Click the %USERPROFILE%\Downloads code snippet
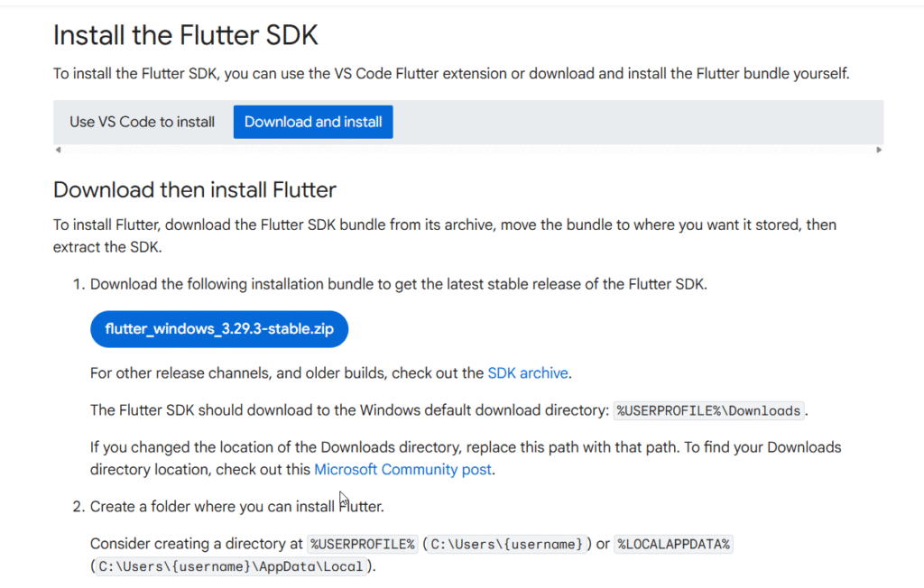924x588 pixels. [x=708, y=410]
